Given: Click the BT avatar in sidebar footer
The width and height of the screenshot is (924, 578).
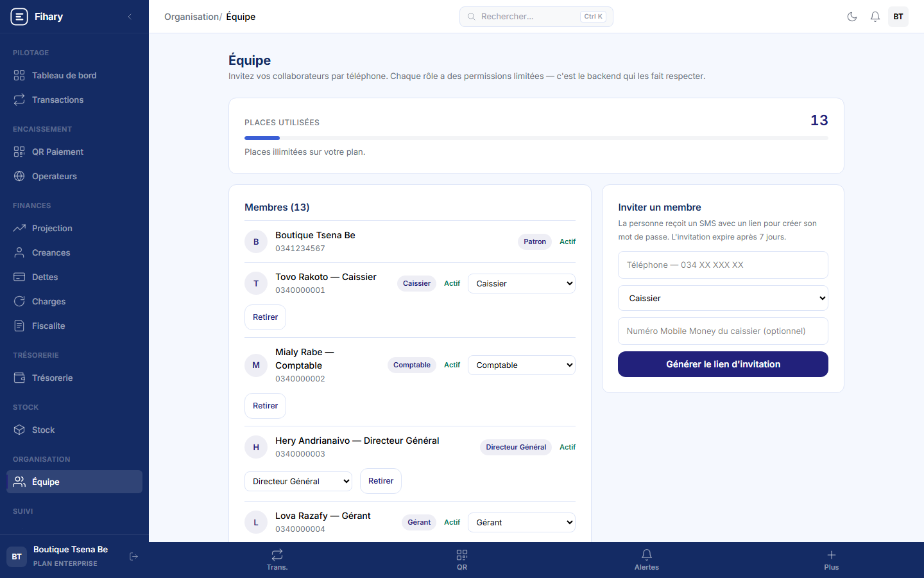Looking at the screenshot, I should coord(17,556).
